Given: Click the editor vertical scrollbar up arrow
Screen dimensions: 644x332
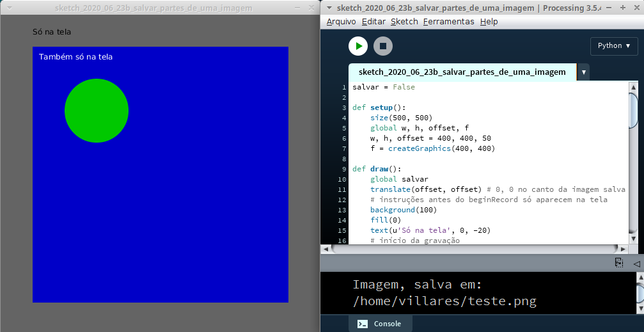Looking at the screenshot, I should tap(634, 87).
